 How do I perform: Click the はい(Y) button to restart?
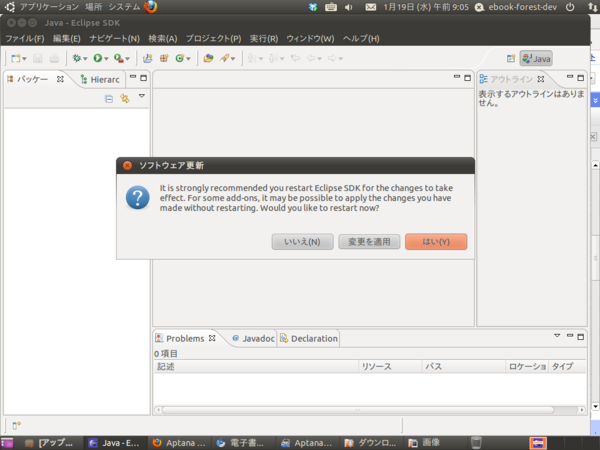point(436,242)
